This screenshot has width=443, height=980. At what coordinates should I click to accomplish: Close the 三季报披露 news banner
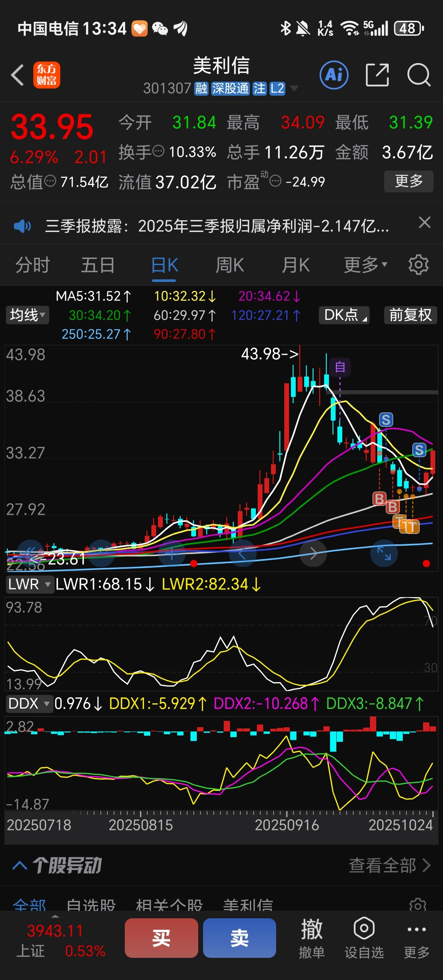coord(425,222)
